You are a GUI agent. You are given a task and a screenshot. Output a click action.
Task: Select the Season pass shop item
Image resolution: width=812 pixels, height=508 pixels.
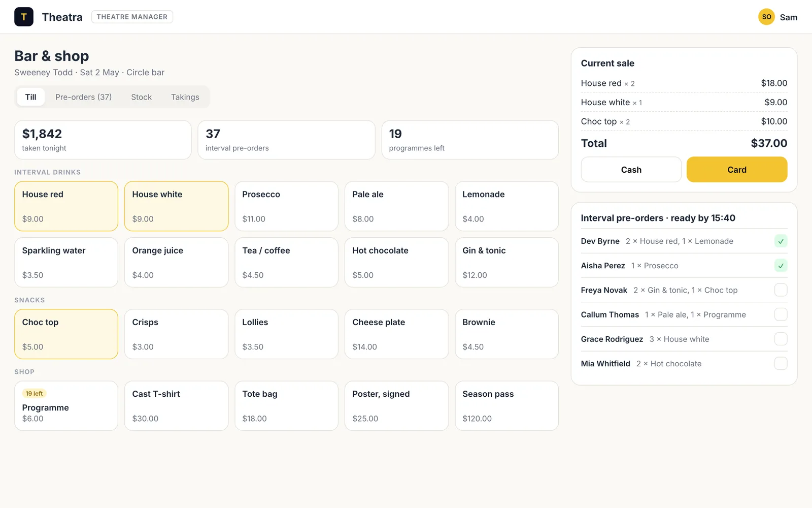(x=506, y=406)
